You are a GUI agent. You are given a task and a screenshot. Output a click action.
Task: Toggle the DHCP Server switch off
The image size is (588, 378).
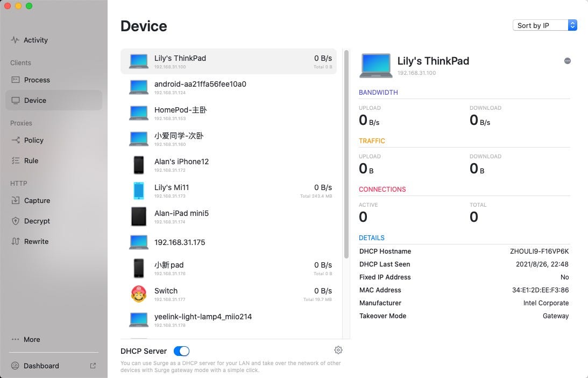(x=181, y=351)
